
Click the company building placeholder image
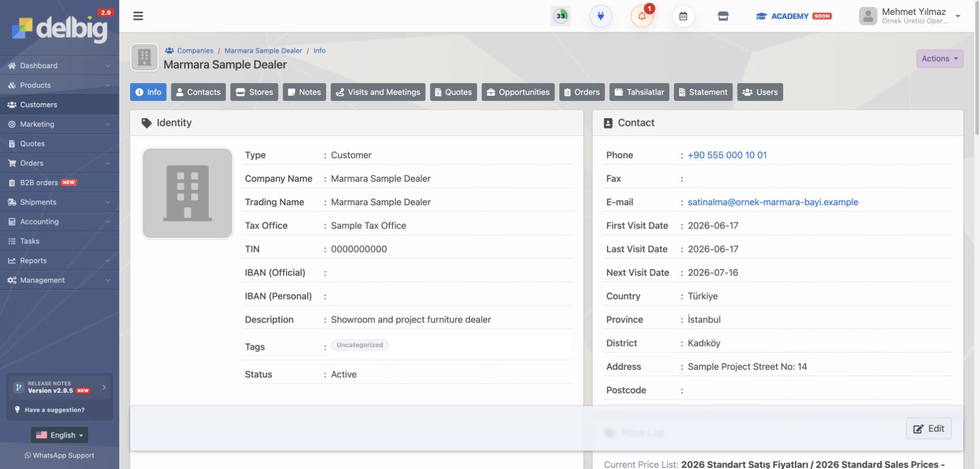(187, 193)
